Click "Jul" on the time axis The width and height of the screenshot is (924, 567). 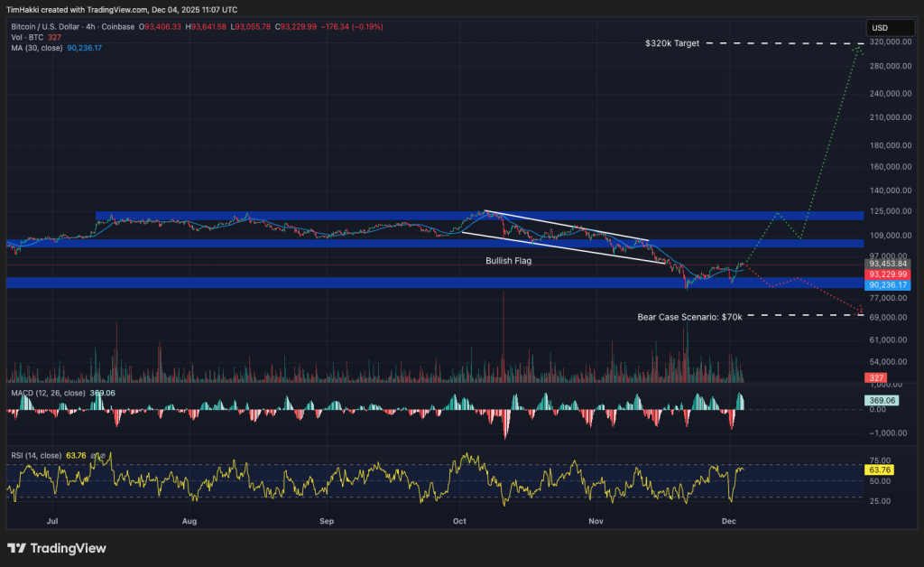point(52,521)
